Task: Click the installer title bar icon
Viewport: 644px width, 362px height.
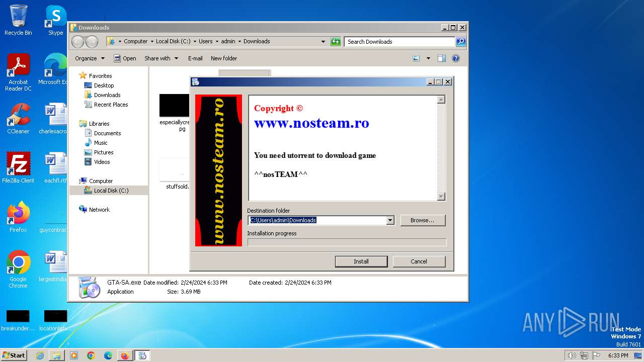Action: coord(196,82)
